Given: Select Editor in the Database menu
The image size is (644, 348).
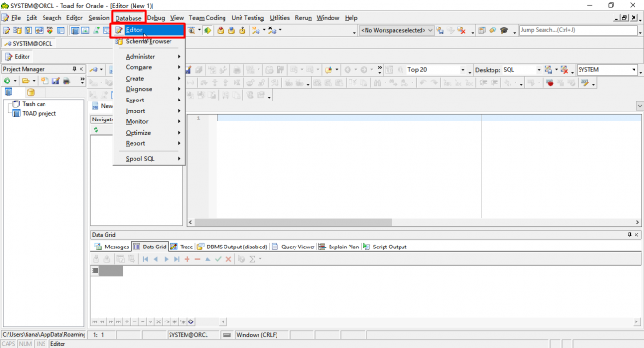Looking at the screenshot, I should [149, 30].
